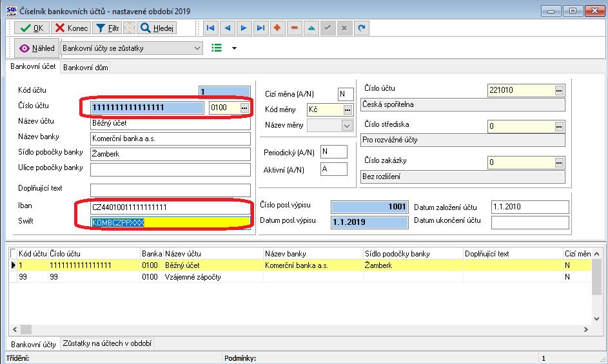Image resolution: width=608 pixels, height=364 pixels.
Task: Click the refresh data icon
Action: [362, 28]
